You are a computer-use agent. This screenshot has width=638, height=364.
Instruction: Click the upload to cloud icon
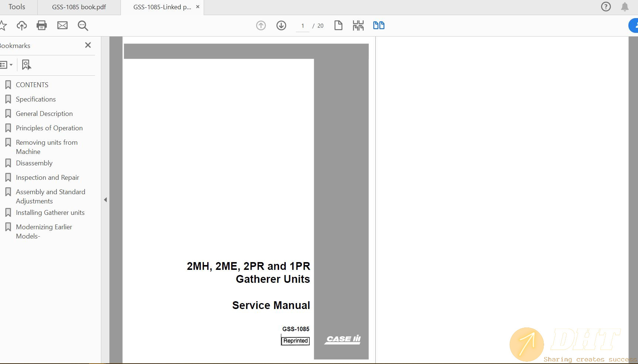22,25
